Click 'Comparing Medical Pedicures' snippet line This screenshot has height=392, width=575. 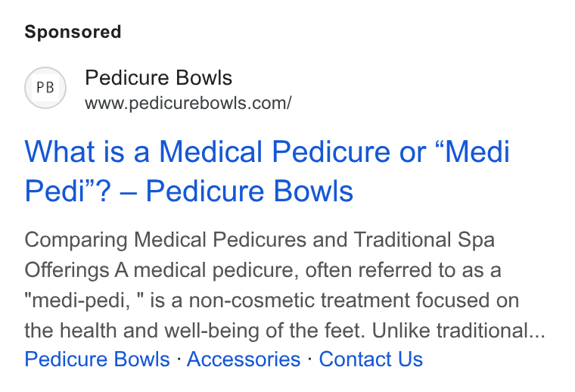coord(260,240)
